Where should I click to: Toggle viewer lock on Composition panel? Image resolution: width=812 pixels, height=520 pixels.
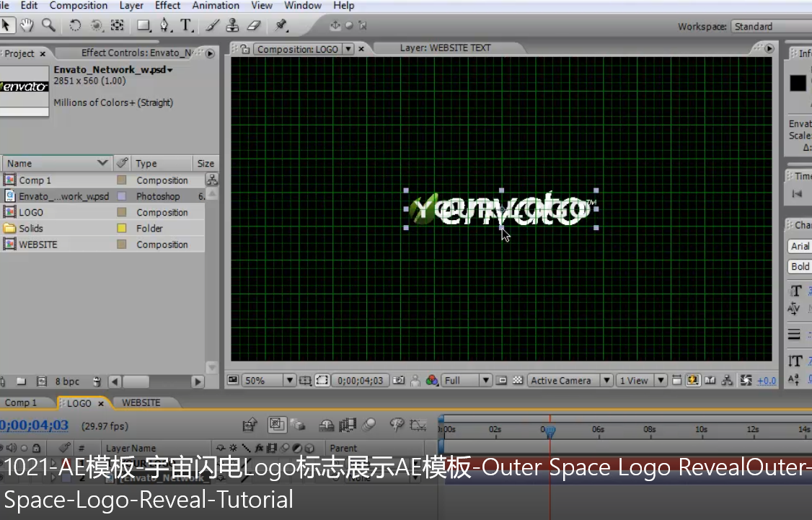[245, 49]
